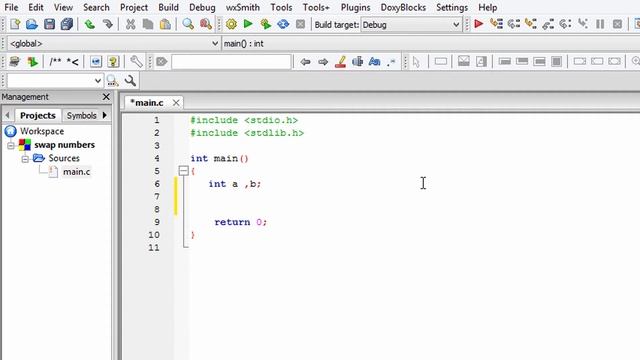
Task: Open the wxSmith menu
Action: [243, 7]
